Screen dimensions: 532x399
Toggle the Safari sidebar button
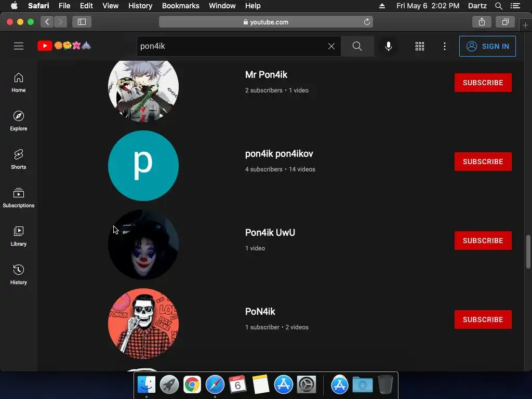(x=82, y=22)
